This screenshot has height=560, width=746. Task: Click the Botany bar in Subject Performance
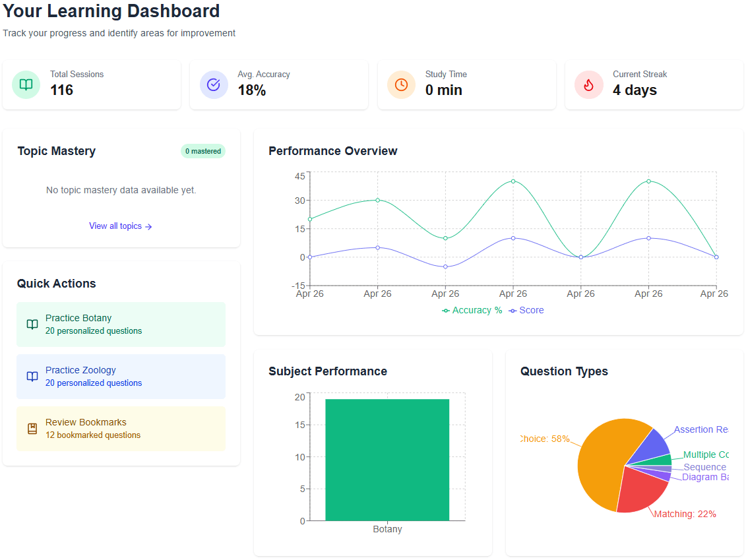(387, 458)
